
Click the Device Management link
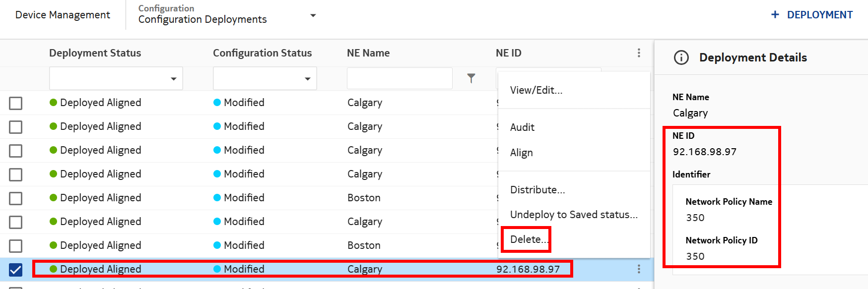63,15
